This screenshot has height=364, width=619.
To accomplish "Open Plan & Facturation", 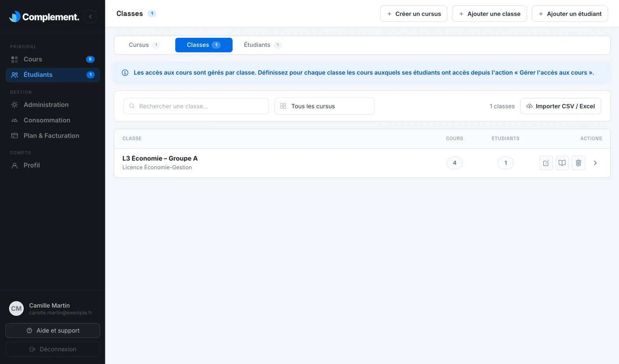I will click(53, 136).
